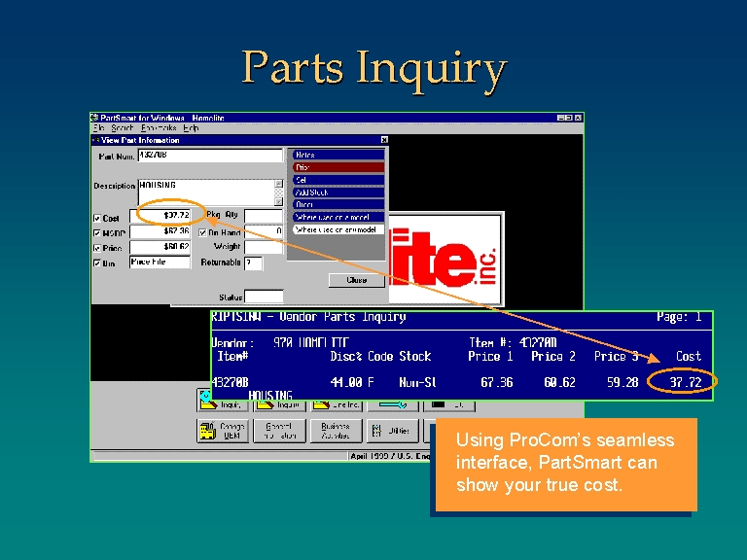Select 'Where used on a model' option
Image resolution: width=747 pixels, height=560 pixels.
(x=338, y=217)
